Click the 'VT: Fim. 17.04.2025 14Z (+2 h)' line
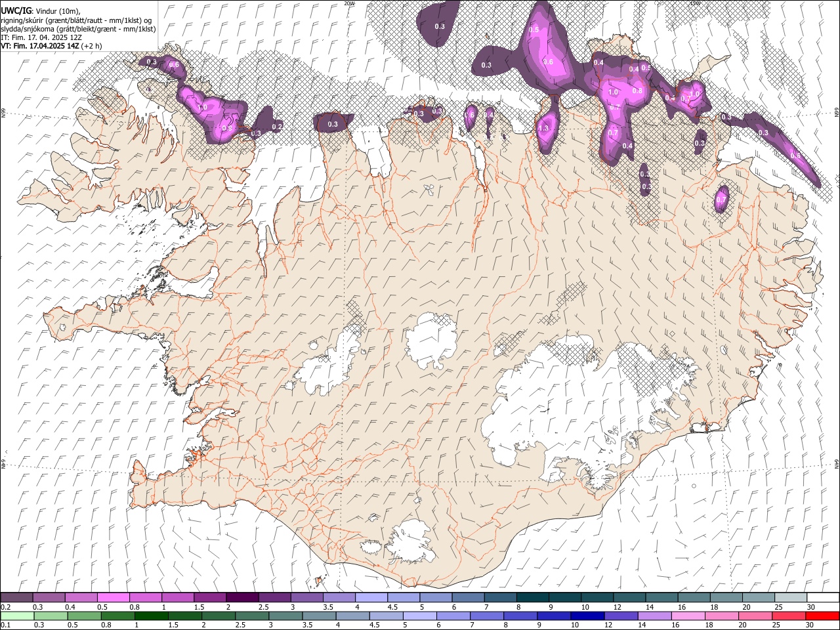 tap(51, 46)
